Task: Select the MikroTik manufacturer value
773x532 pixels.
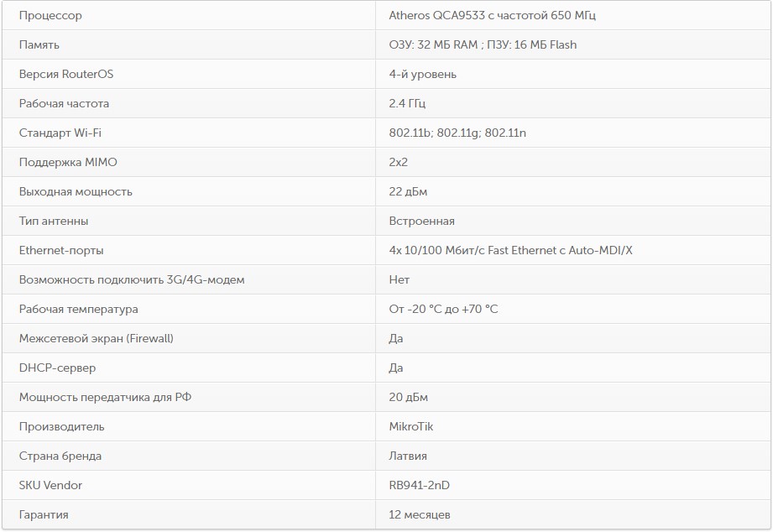Action: click(x=411, y=426)
